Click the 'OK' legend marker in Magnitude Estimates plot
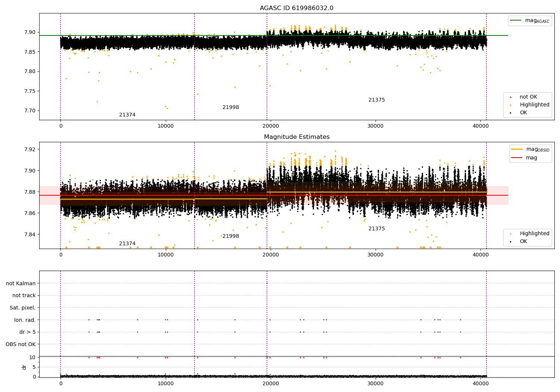The image size is (560, 392). [x=510, y=242]
